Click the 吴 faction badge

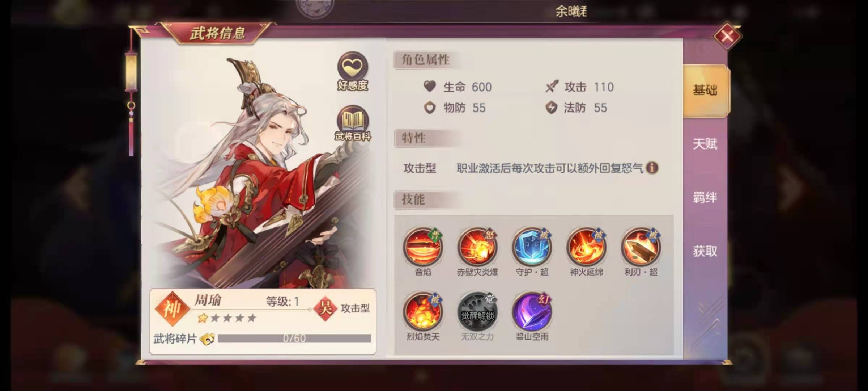[x=325, y=308]
